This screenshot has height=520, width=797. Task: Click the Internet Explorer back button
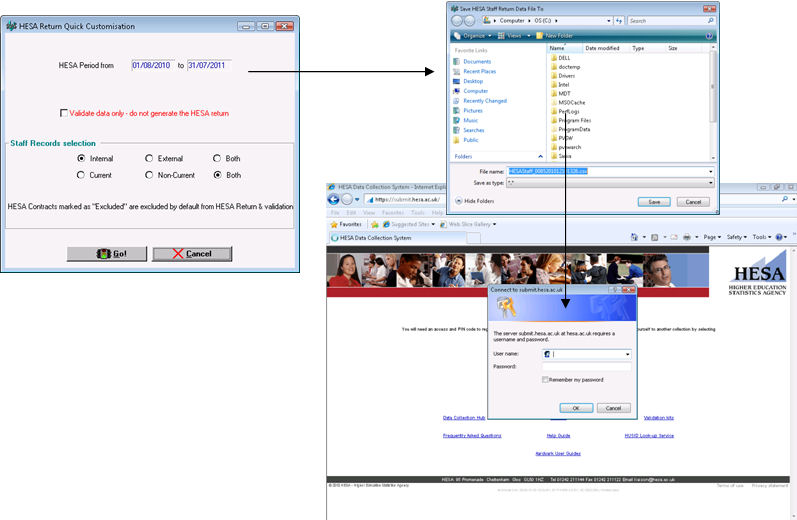333,199
